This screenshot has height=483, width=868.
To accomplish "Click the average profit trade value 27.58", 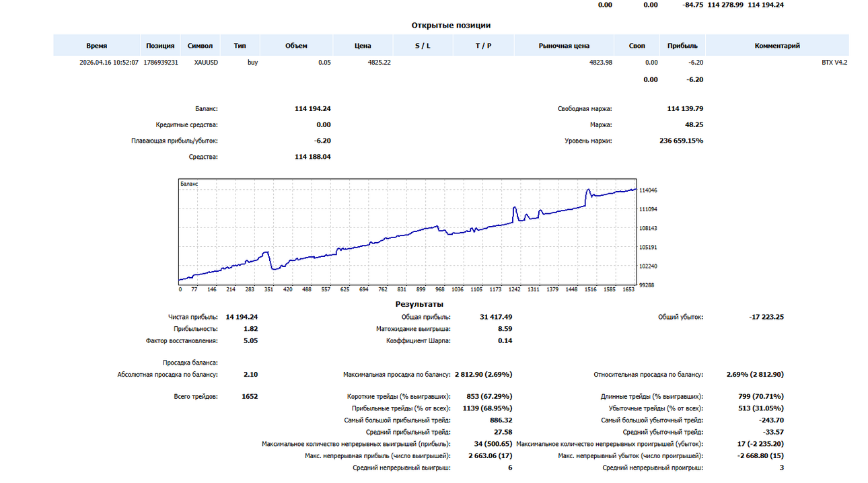I will (x=503, y=432).
